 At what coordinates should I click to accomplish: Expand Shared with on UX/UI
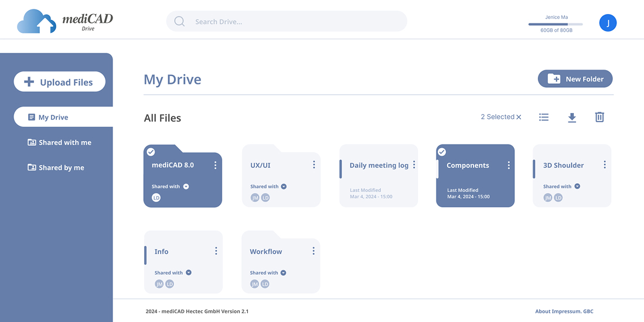[284, 187]
